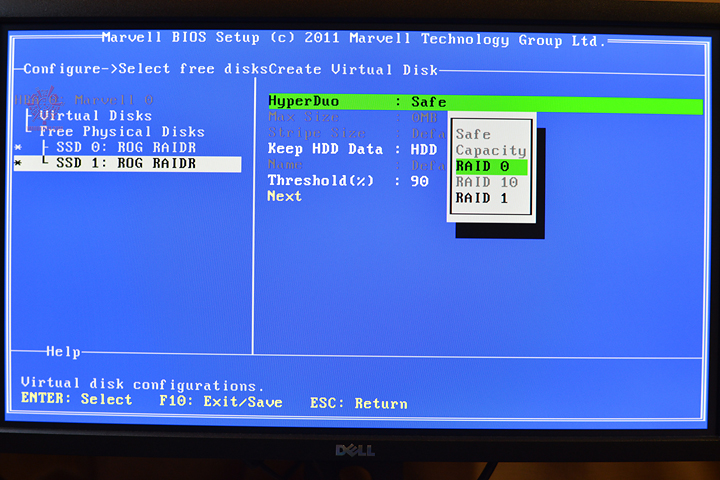
Task: Select the HBA 0: Marvell 0 node
Action: (x=84, y=100)
